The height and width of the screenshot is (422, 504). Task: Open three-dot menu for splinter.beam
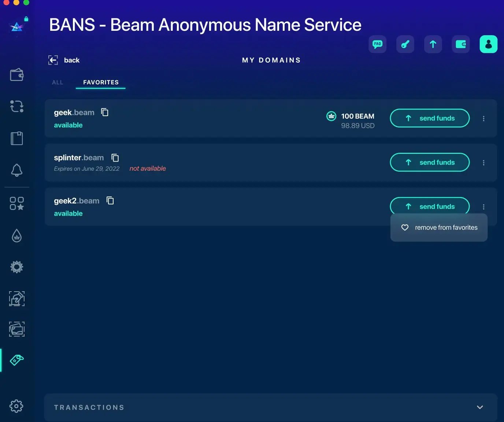(x=483, y=163)
